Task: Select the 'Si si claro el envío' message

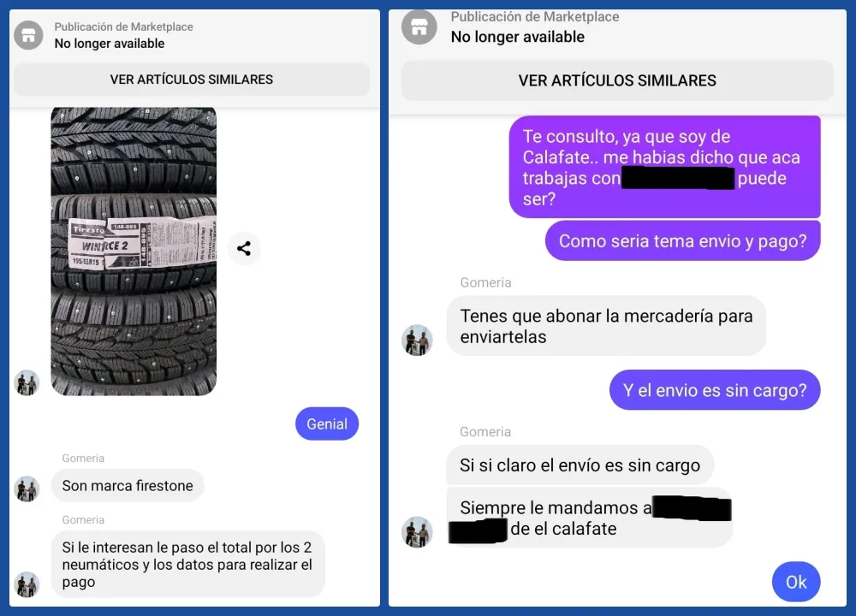Action: click(x=580, y=465)
